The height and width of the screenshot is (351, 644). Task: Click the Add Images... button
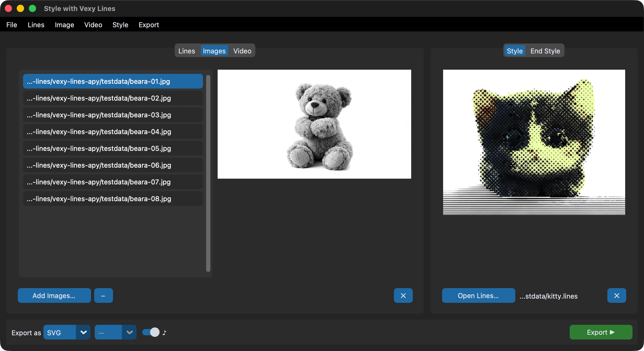[x=54, y=295]
